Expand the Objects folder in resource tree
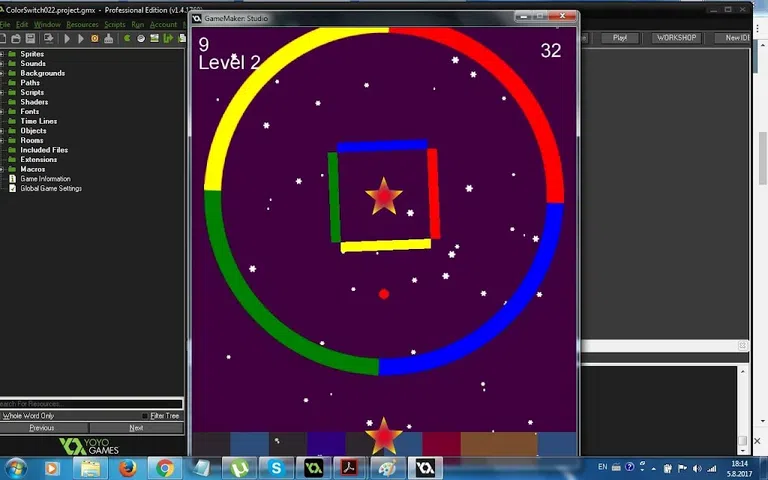 3,131
